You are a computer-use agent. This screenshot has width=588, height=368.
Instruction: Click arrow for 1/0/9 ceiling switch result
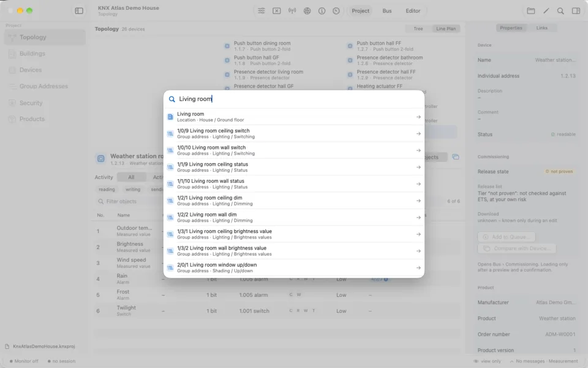pos(418,134)
